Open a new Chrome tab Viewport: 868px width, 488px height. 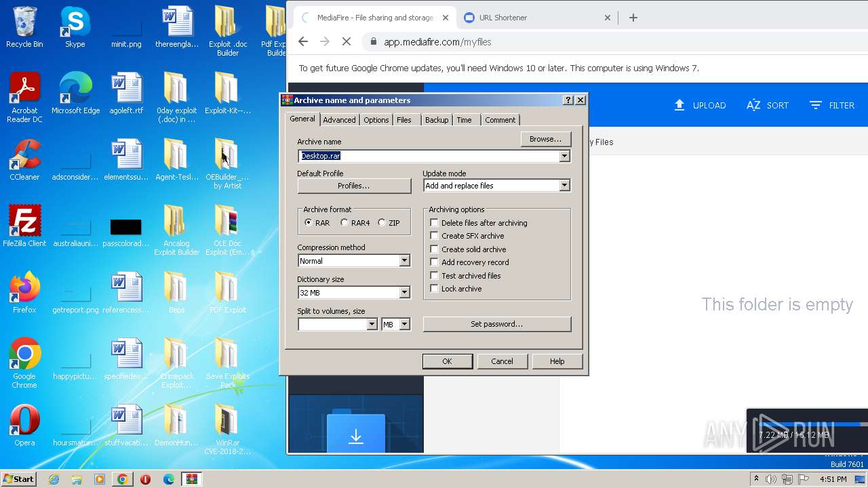coord(633,18)
